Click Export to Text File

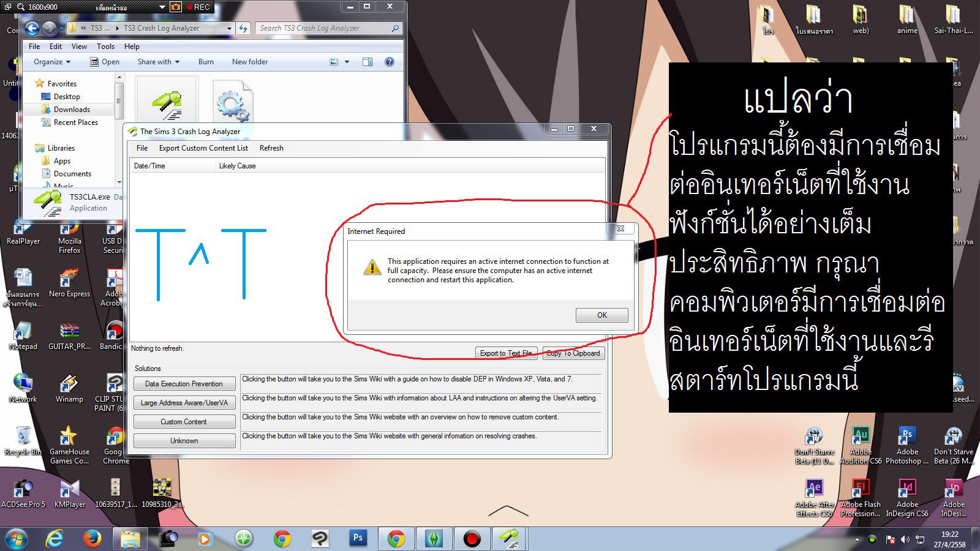point(506,353)
